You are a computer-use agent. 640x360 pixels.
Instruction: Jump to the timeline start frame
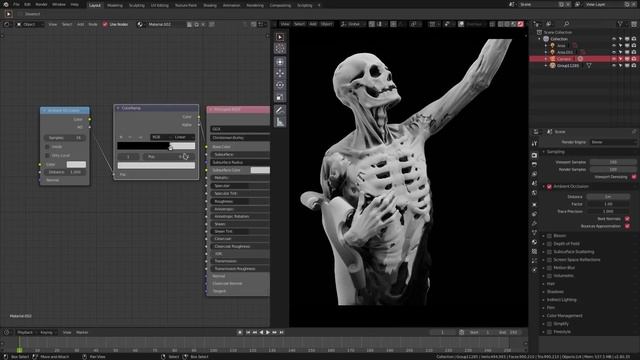click(248, 333)
